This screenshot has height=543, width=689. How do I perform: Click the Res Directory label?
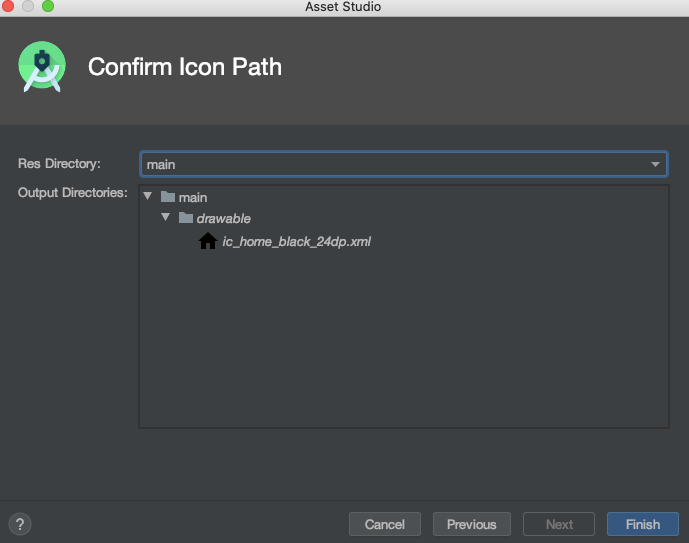pyautogui.click(x=59, y=163)
